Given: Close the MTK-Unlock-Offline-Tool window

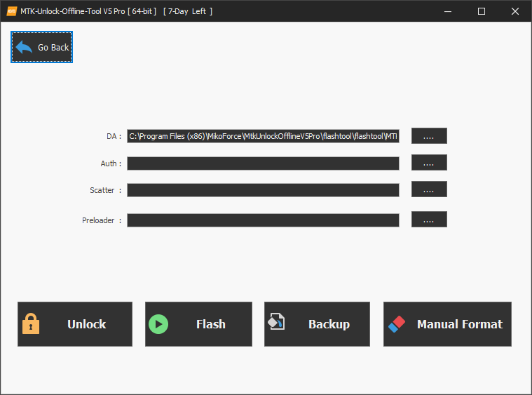Looking at the screenshot, I should point(515,11).
